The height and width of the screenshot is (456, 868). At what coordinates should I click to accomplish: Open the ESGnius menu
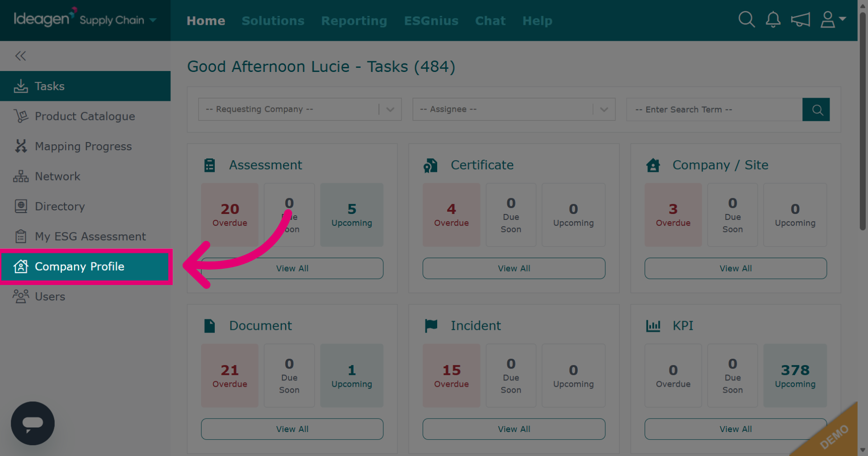point(431,21)
